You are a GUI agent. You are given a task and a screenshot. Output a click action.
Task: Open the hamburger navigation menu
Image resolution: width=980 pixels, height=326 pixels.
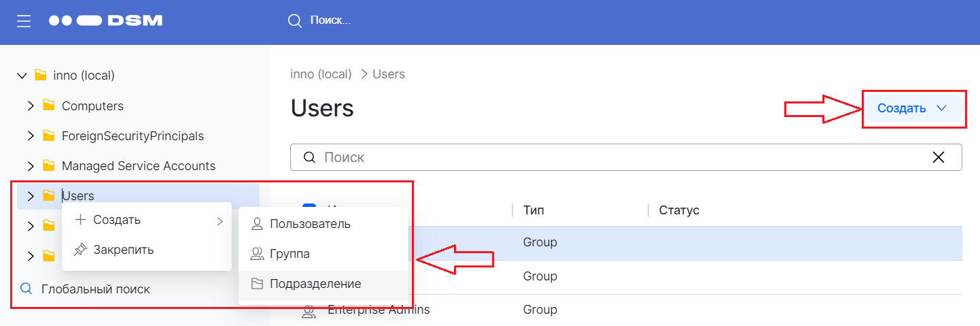pos(24,21)
